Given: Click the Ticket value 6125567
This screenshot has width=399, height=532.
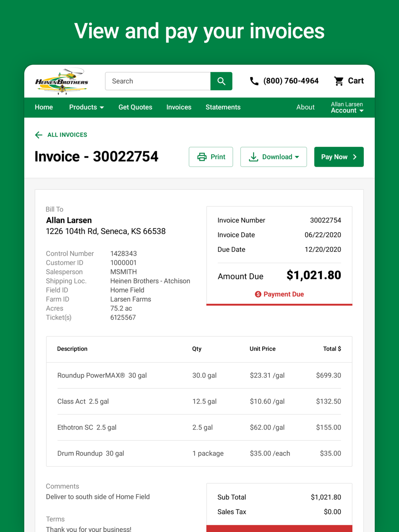Looking at the screenshot, I should (x=123, y=318).
